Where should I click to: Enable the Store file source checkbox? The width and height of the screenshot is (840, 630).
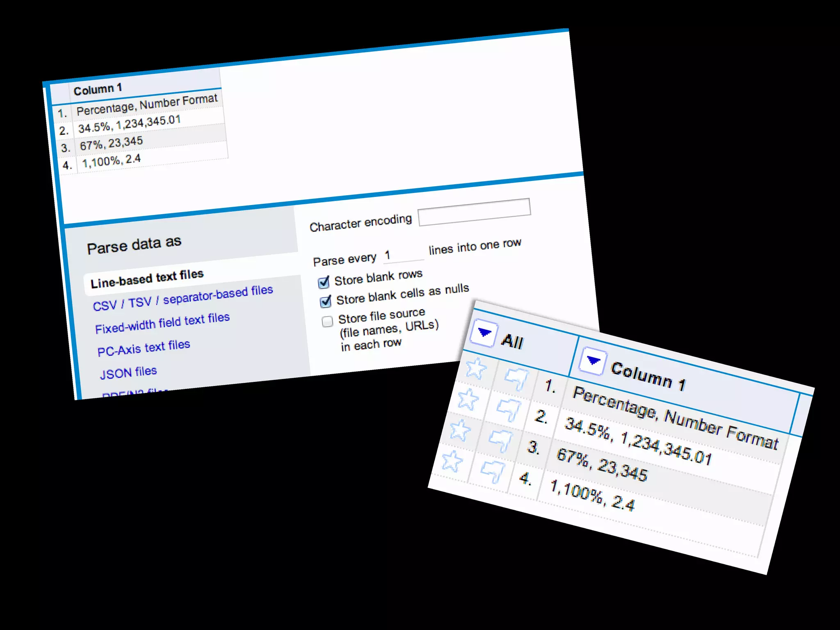[327, 321]
